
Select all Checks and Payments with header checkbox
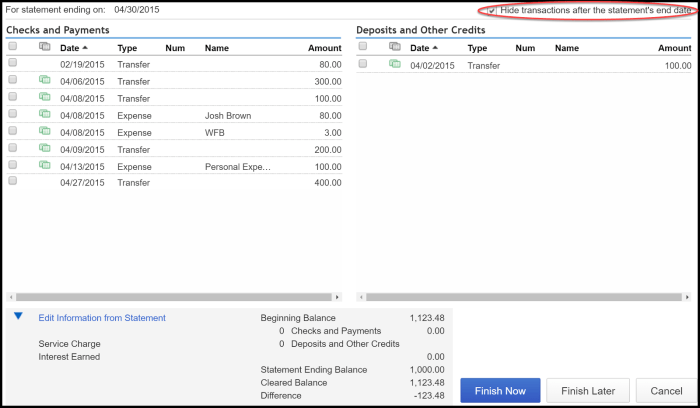13,47
